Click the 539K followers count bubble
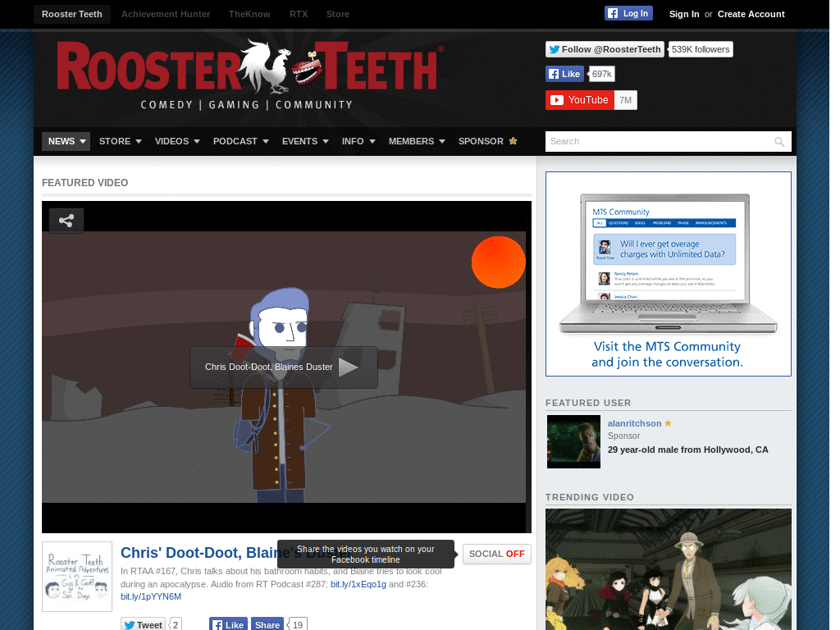Viewport: 840px width, 630px height. pyautogui.click(x=701, y=49)
